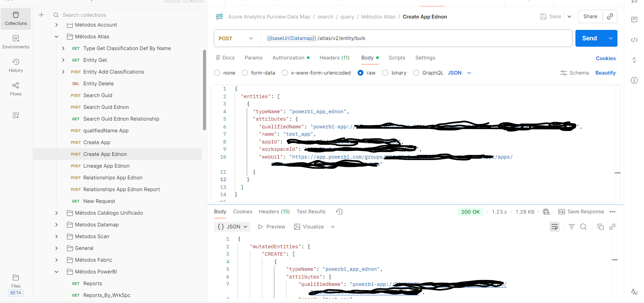This screenshot has height=303, width=644.
Task: Click the Send button
Action: pos(590,38)
